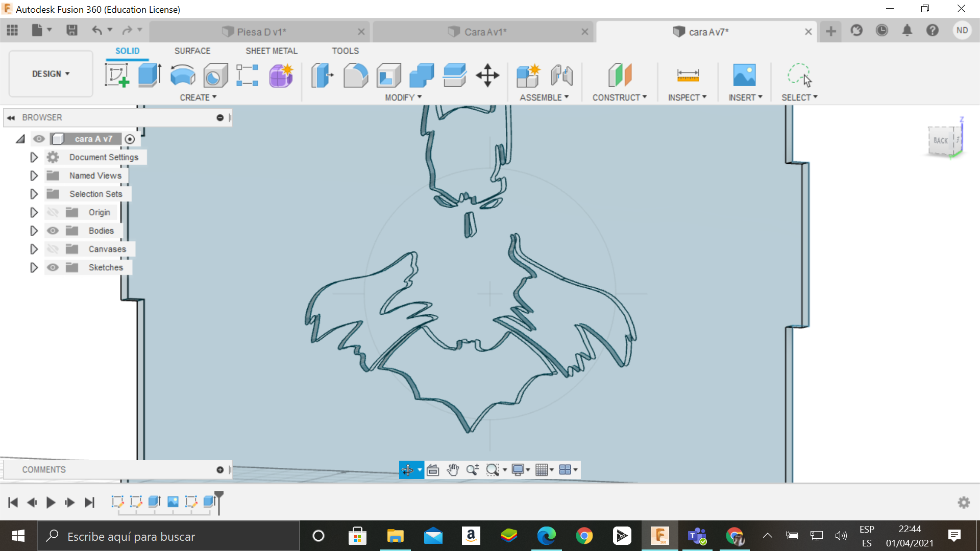Play the timeline
The image size is (980, 551).
[51, 503]
